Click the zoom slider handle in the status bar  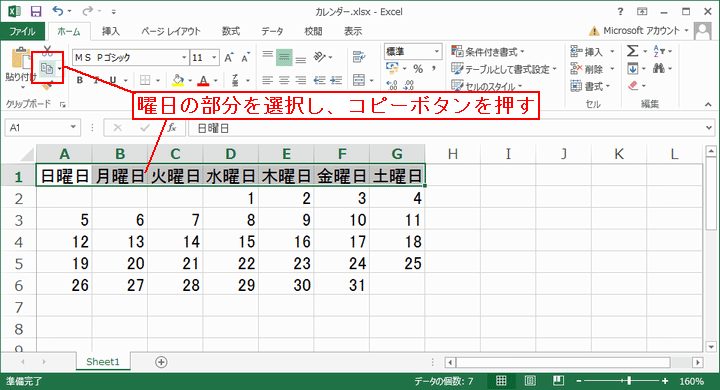pyautogui.click(x=629, y=380)
